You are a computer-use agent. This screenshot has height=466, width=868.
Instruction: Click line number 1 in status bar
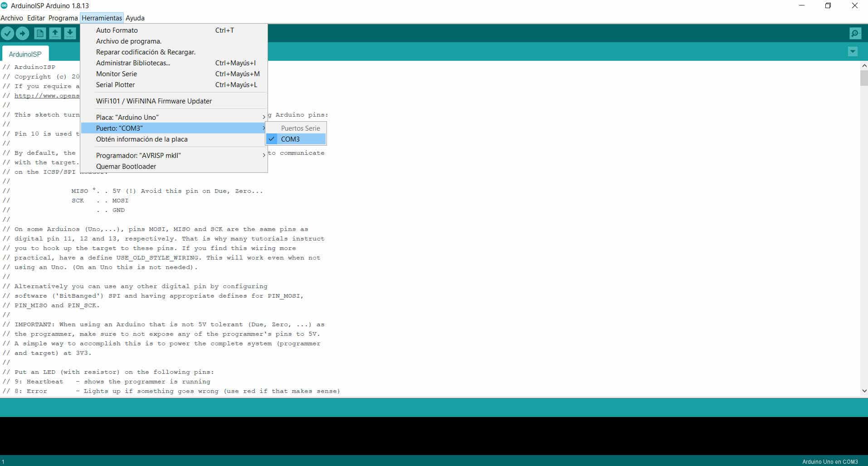pyautogui.click(x=3, y=461)
